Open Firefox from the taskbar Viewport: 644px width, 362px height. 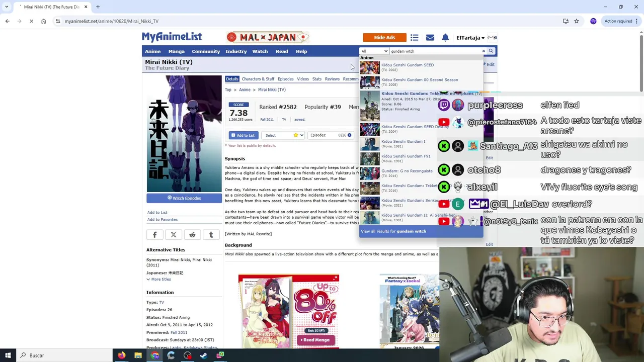[x=122, y=355]
